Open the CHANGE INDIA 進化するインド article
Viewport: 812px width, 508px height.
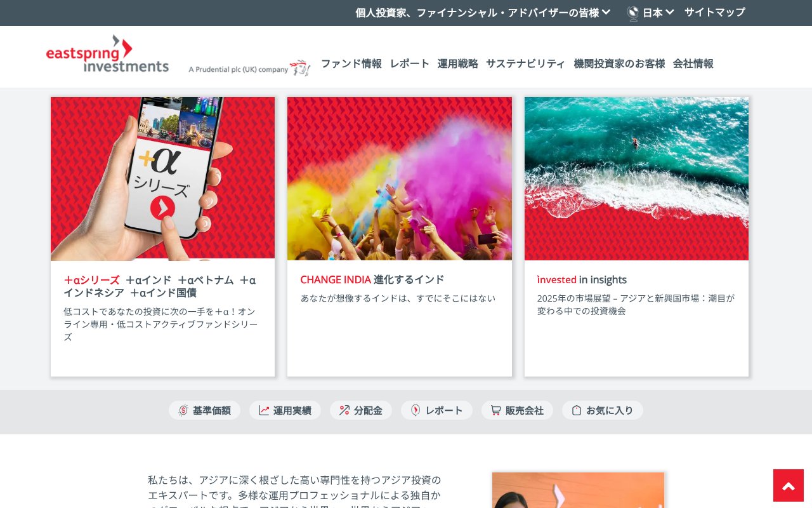point(372,279)
